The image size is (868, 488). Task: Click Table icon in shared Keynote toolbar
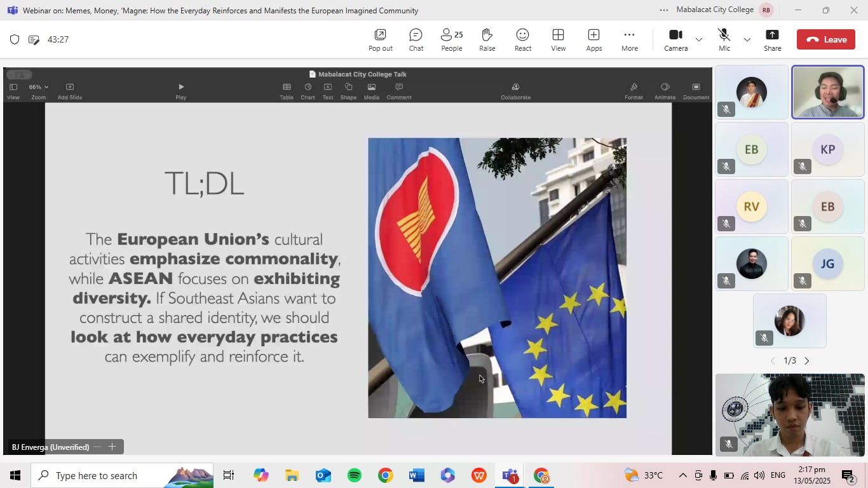tap(287, 91)
